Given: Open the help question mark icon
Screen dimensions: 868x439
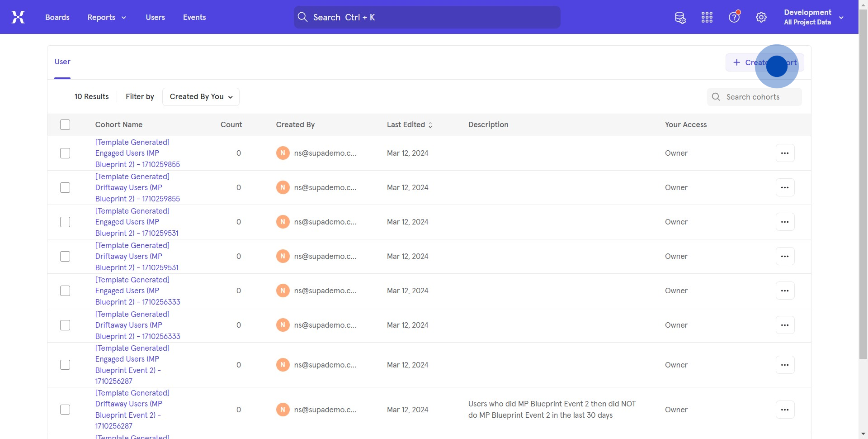Looking at the screenshot, I should (x=734, y=18).
